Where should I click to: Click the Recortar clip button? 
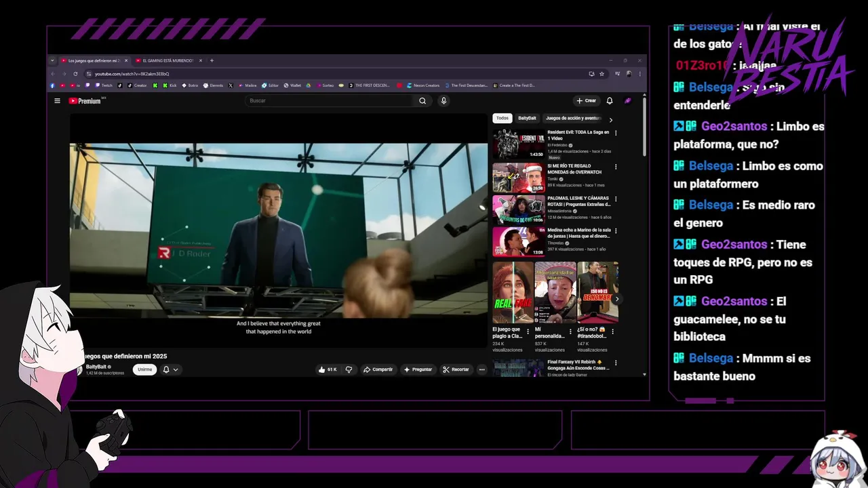pos(456,369)
